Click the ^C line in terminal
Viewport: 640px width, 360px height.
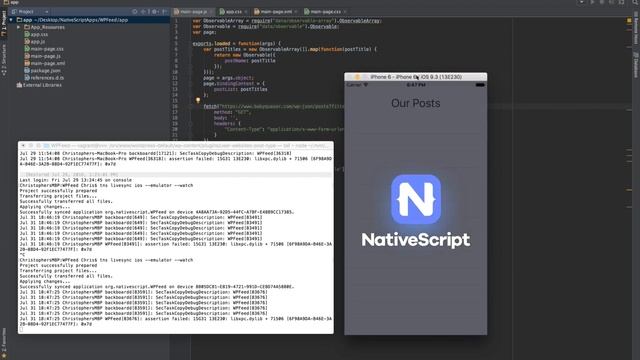click(22, 255)
